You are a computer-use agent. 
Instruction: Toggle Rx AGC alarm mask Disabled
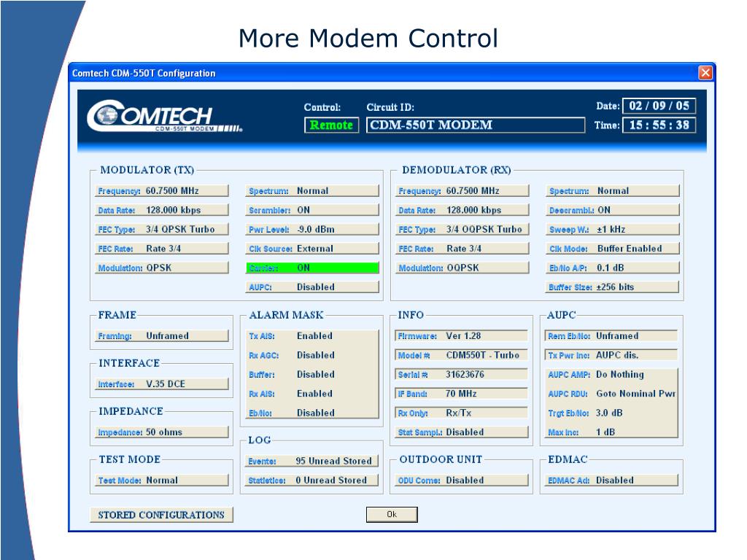(312, 355)
